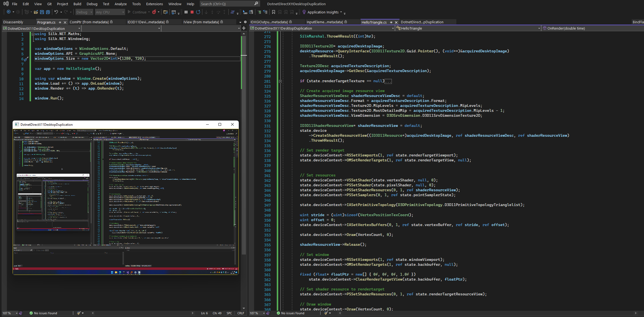The height and width of the screenshot is (317, 644).
Task: Click the Pause debugging icon
Action: click(x=186, y=12)
